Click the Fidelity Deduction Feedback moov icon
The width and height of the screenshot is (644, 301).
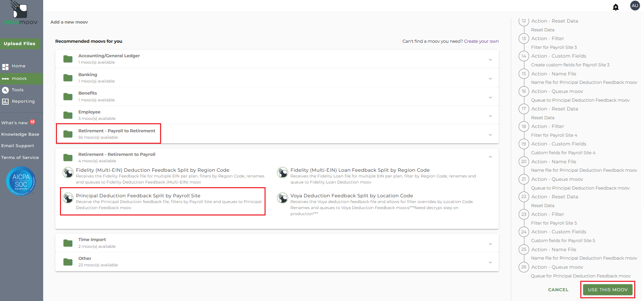tap(68, 173)
